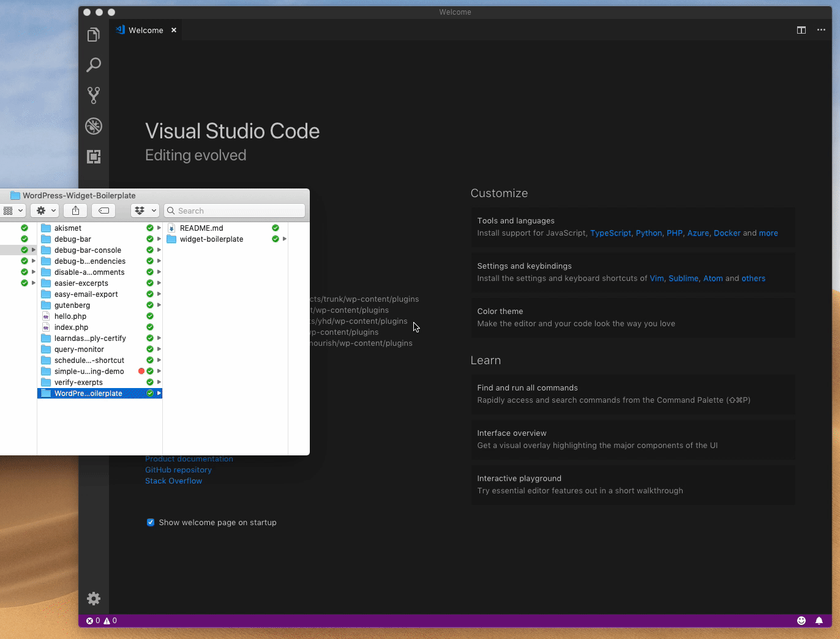This screenshot has height=639, width=840.
Task: Expand simple-u...ing-demo via its arrow
Action: [x=159, y=371]
